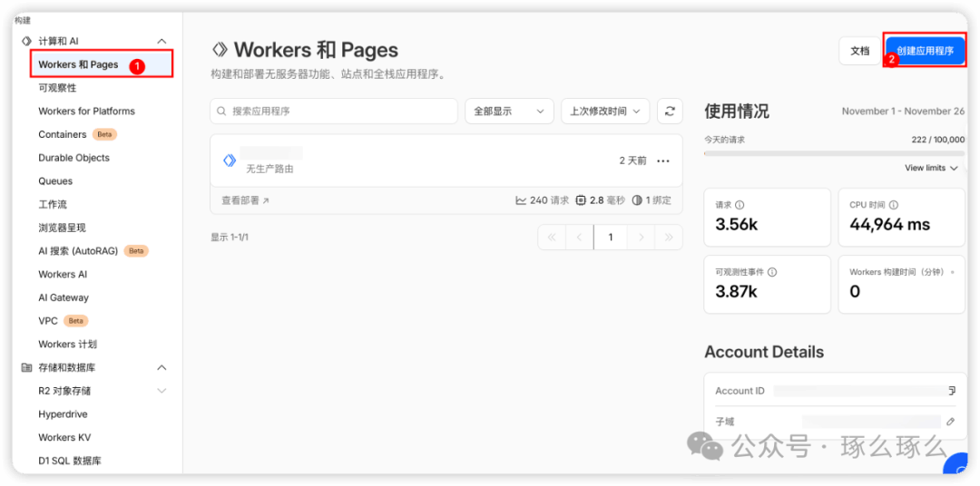Go to the next page arrow in pagination
The width and height of the screenshot is (980, 486).
pos(642,238)
